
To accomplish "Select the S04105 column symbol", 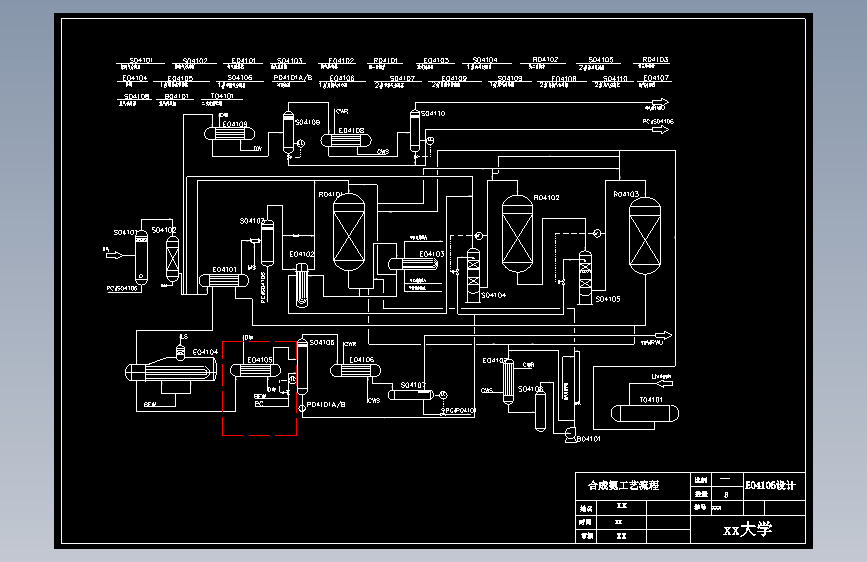I will point(585,278).
